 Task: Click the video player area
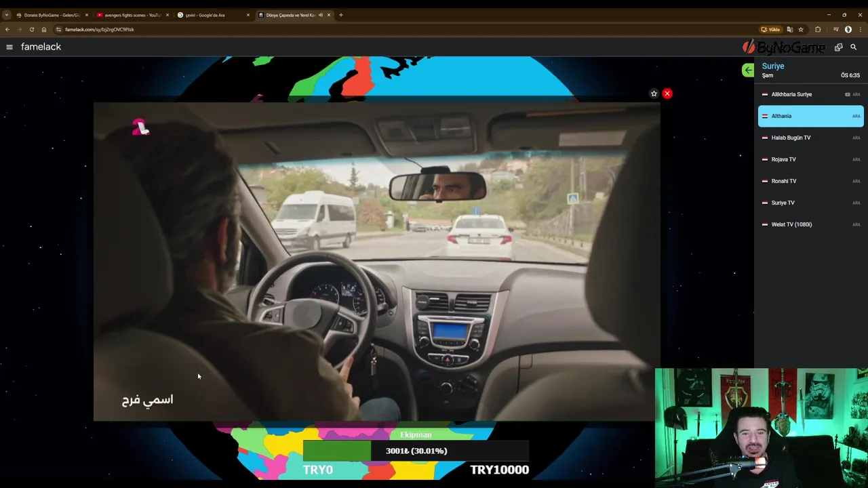376,262
